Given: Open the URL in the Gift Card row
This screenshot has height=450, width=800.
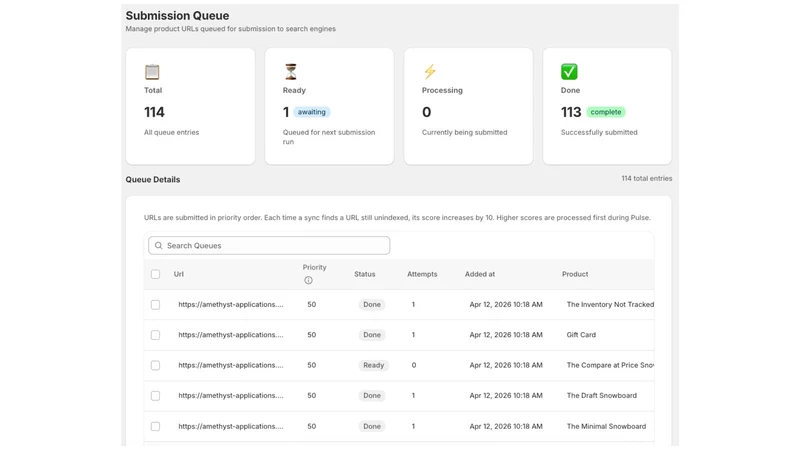Looking at the screenshot, I should pos(231,335).
